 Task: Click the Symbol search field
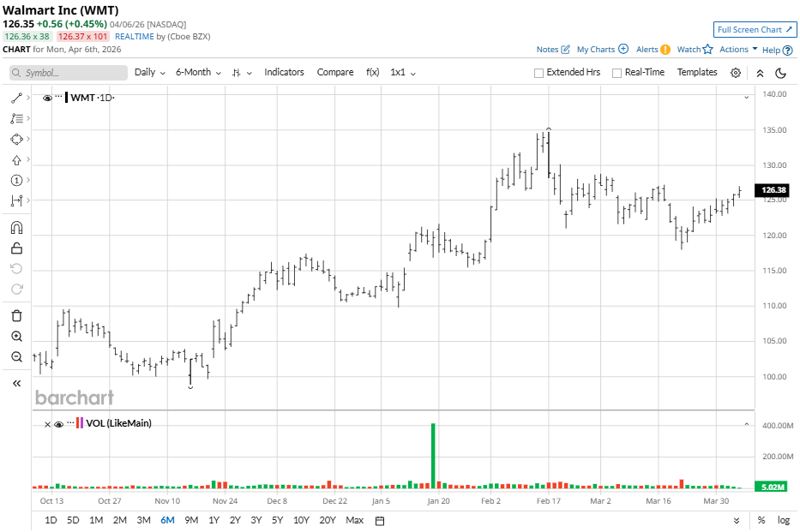(68, 73)
